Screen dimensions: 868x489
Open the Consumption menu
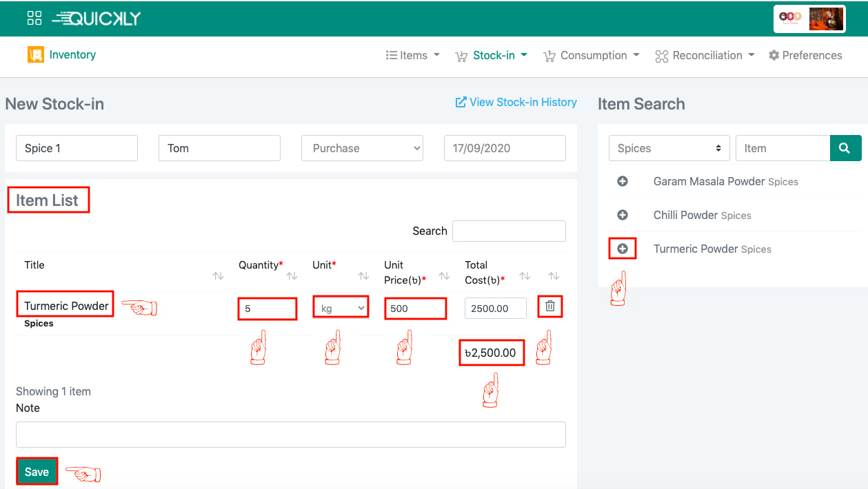point(592,56)
